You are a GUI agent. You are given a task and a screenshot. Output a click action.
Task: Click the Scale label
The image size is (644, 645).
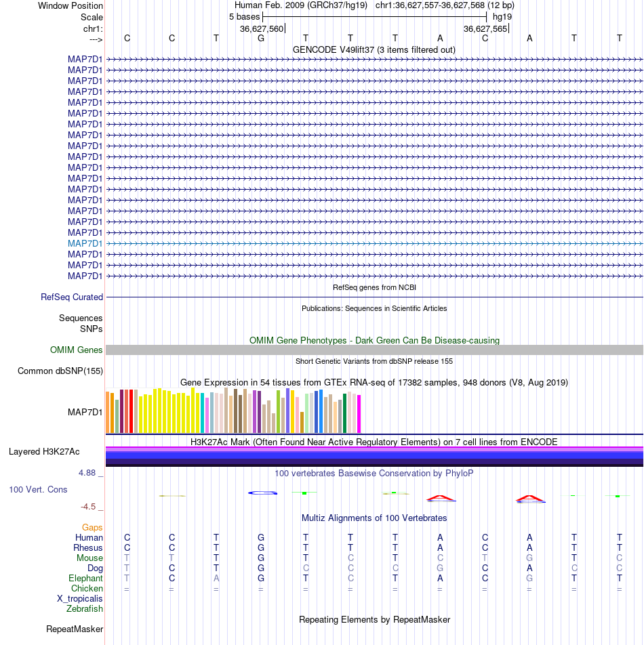92,18
